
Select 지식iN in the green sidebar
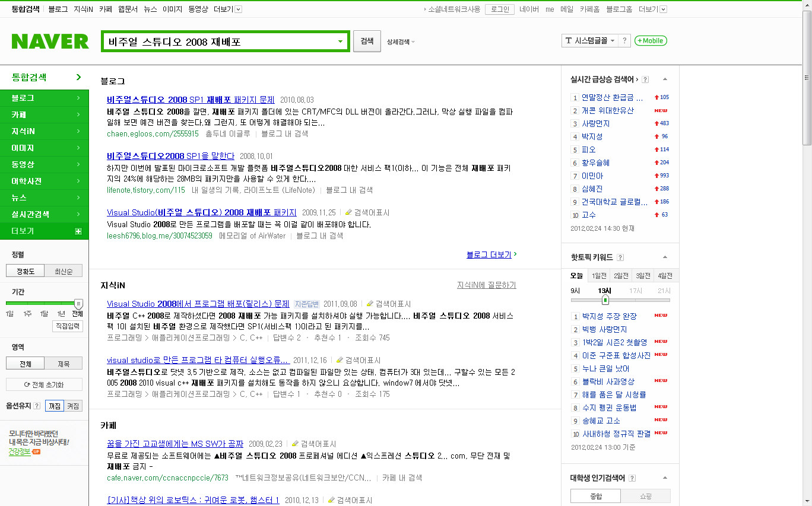tap(45, 131)
